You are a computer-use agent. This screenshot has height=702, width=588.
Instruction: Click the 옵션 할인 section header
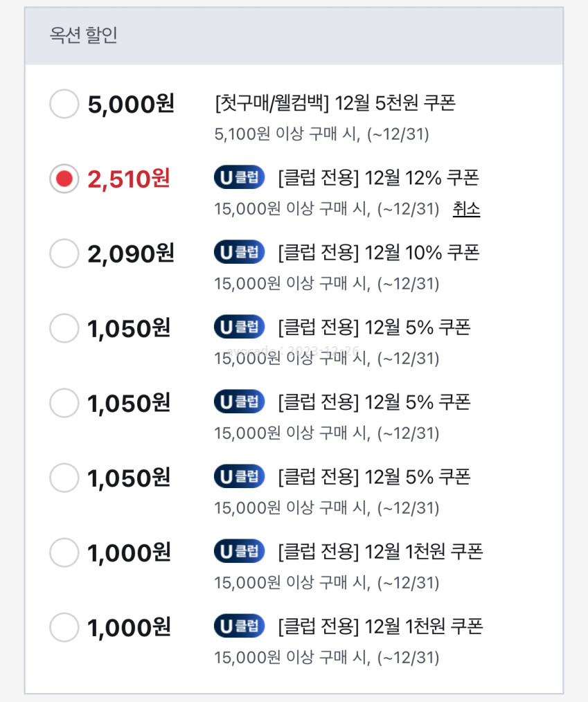click(84, 36)
